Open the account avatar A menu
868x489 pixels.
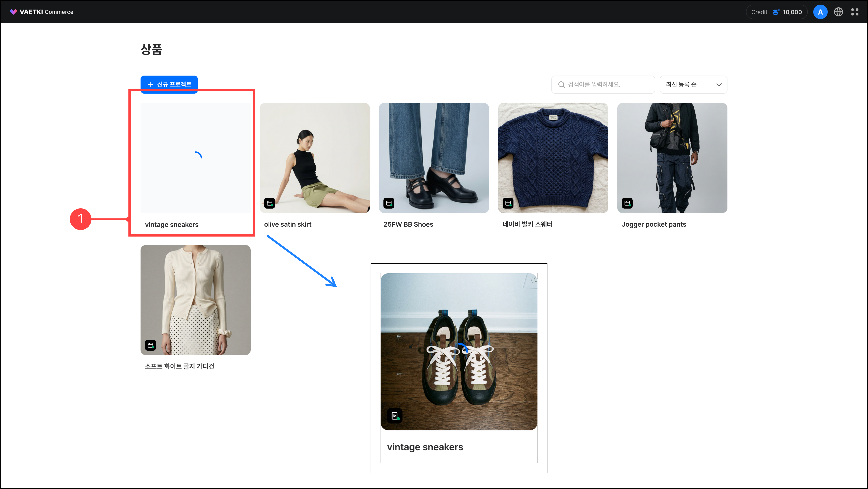pyautogui.click(x=820, y=12)
